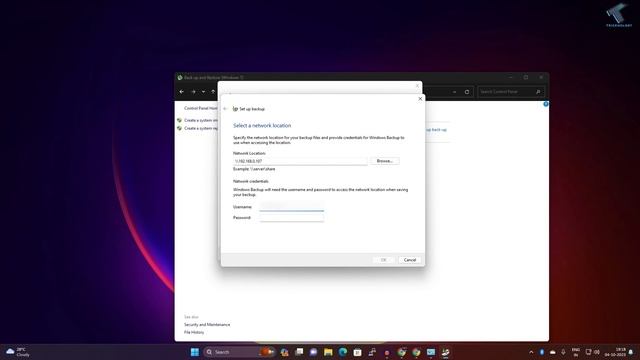Open Security and Maintenance link

point(207,324)
